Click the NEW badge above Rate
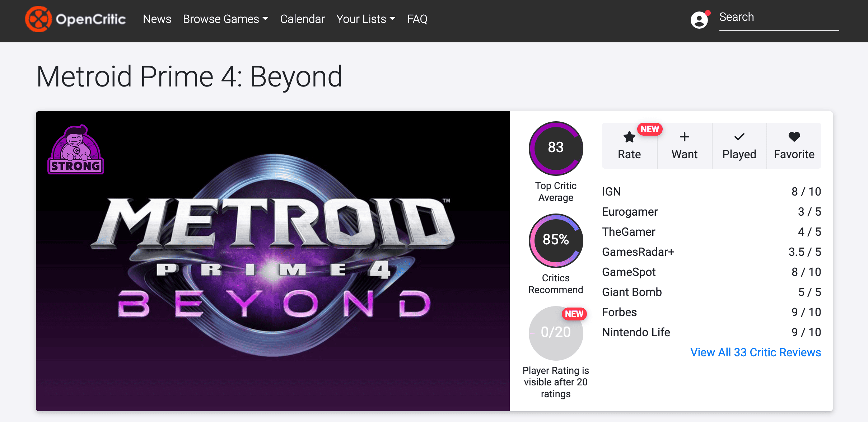The image size is (868, 422). point(650,129)
